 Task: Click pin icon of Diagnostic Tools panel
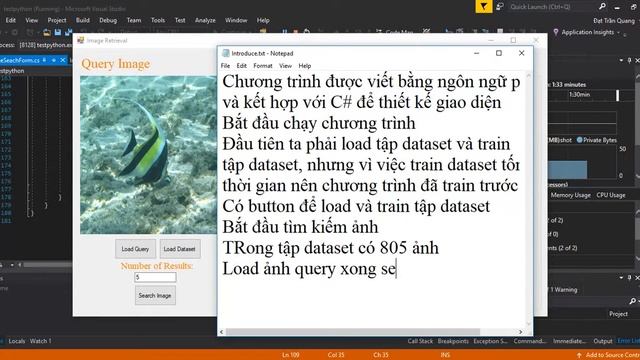click(629, 60)
